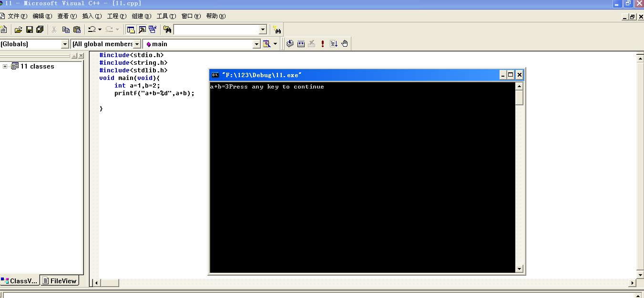
Task: Click the Redo arrow icon
Action: pos(110,30)
